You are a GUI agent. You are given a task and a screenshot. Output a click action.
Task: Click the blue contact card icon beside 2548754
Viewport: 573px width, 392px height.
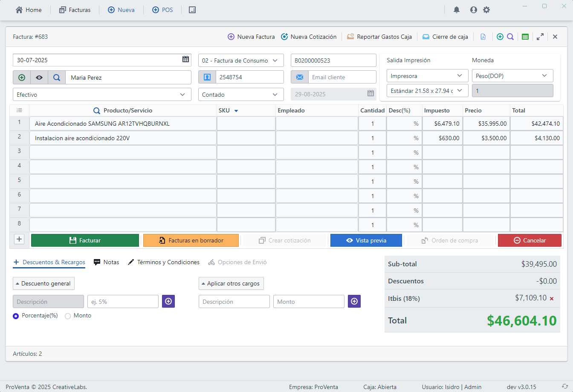(x=207, y=77)
